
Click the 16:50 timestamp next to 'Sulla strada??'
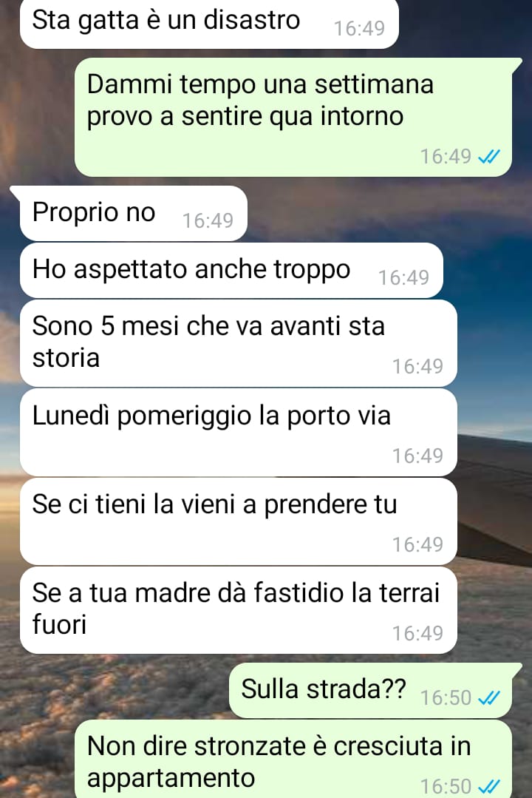pyautogui.click(x=446, y=697)
